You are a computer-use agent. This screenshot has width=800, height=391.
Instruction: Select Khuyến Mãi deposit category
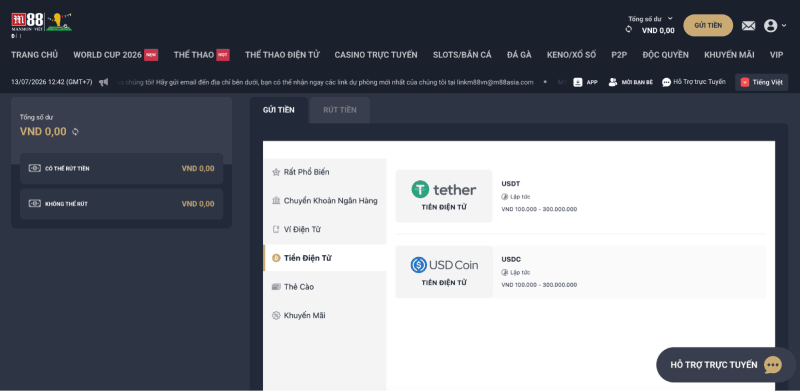click(x=325, y=315)
